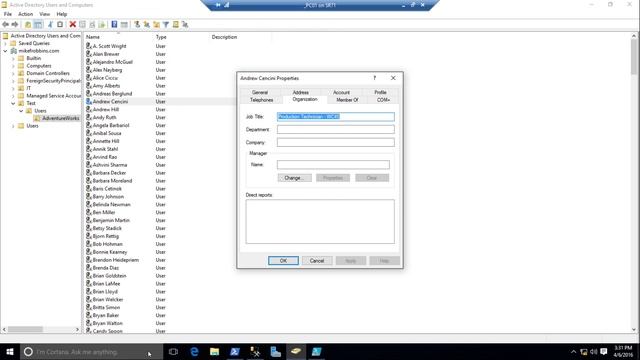Click the Job Title text field
This screenshot has width=640, height=360.
[x=336, y=117]
